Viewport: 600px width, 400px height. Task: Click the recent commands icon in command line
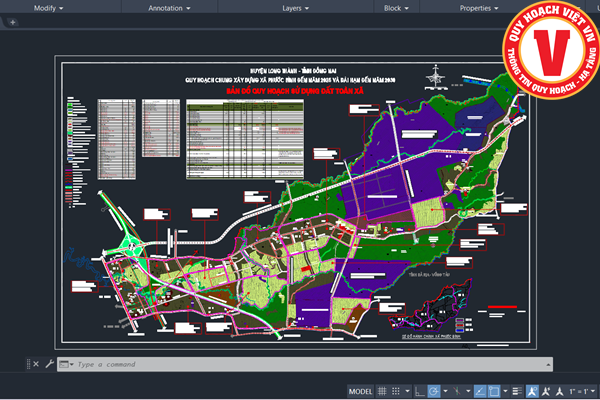click(65, 363)
